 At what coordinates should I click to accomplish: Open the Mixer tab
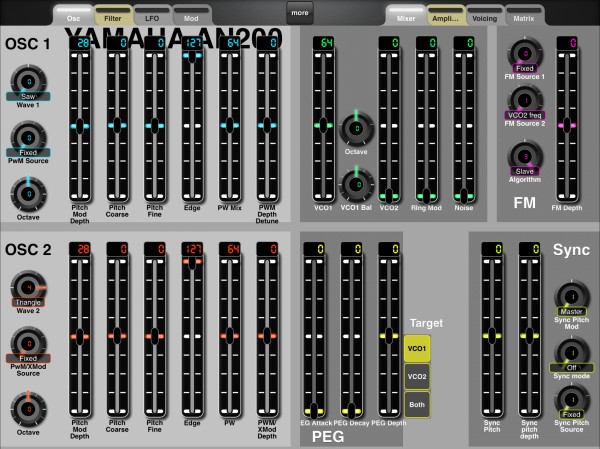(x=406, y=15)
